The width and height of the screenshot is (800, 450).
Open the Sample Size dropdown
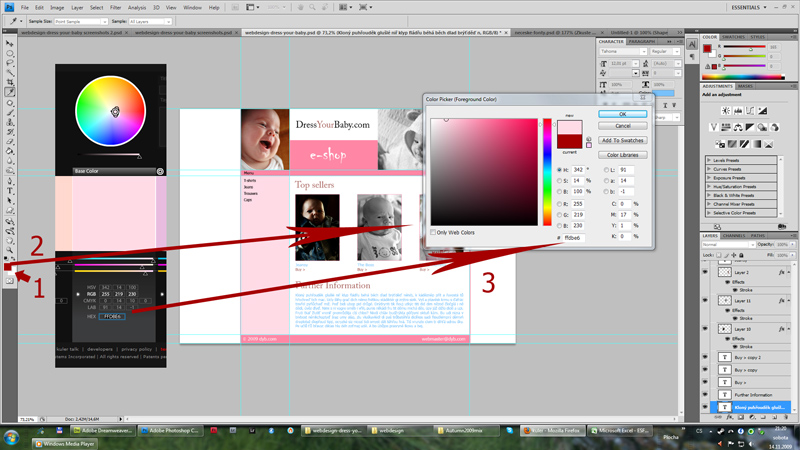click(x=82, y=21)
